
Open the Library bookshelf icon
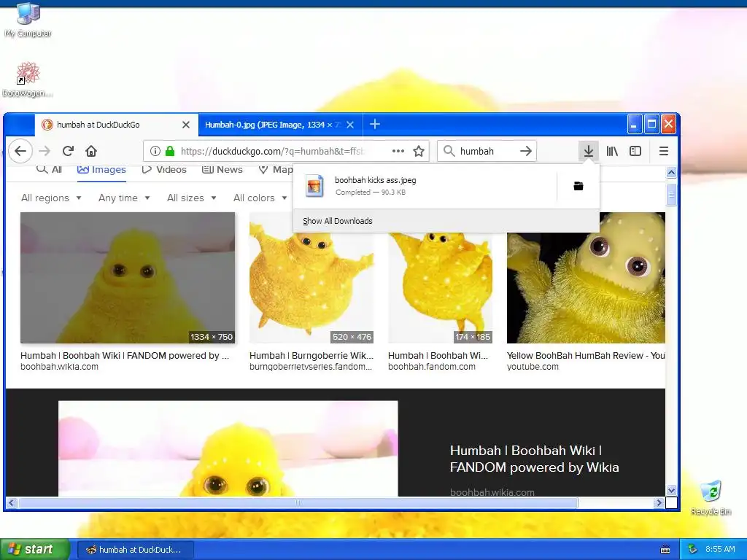tap(612, 151)
